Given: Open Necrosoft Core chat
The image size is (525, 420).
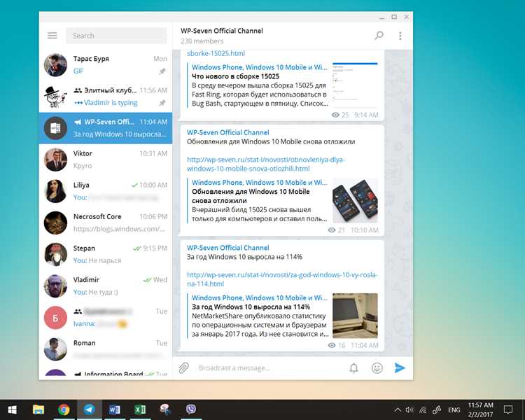Looking at the screenshot, I should tap(106, 223).
